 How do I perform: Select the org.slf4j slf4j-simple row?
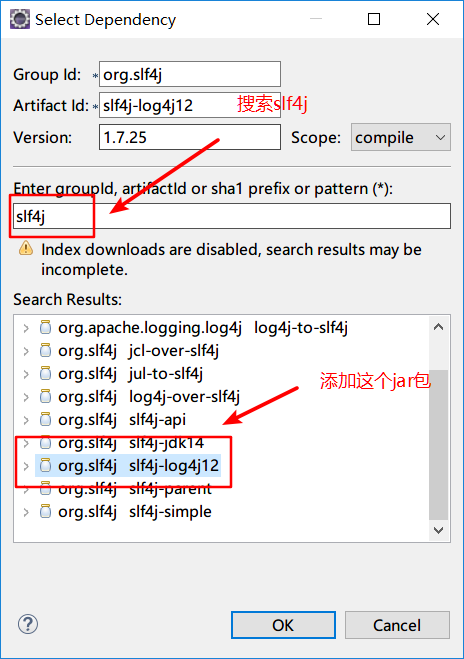click(x=134, y=511)
